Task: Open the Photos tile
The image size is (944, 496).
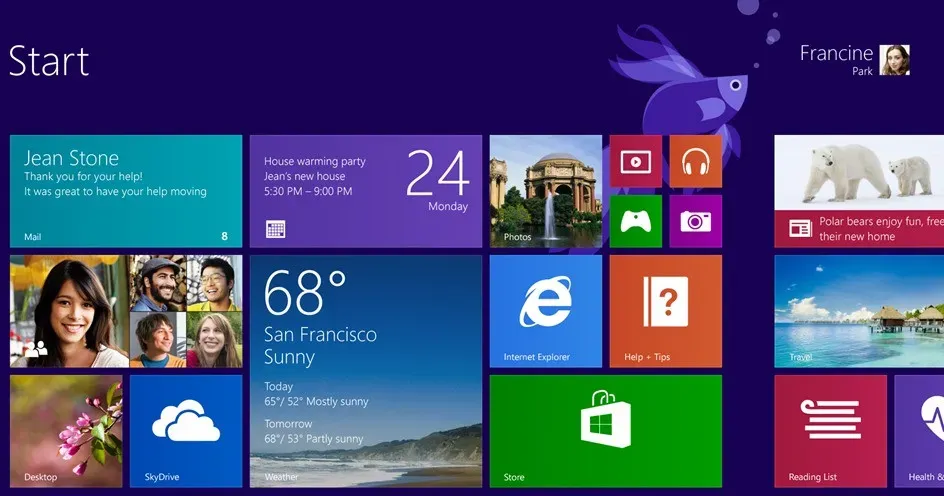Action: click(545, 191)
